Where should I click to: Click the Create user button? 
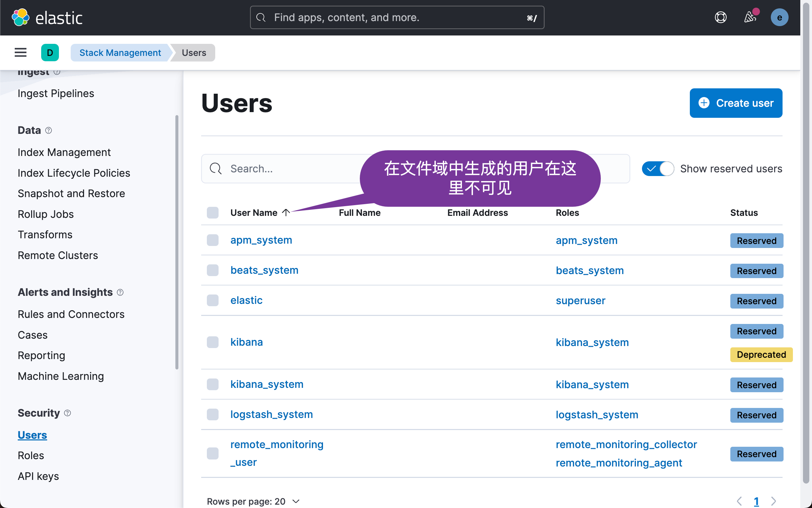click(736, 103)
